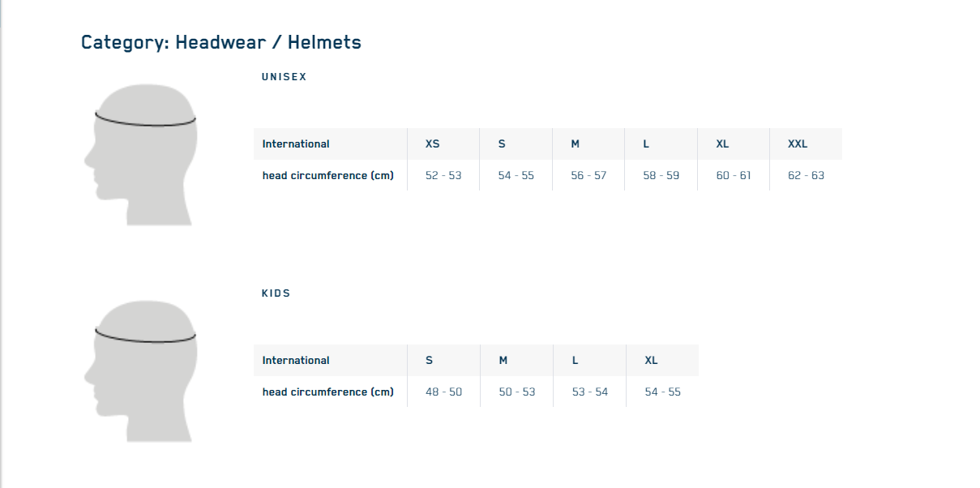The image size is (980, 488).
Task: Click the kids 50 - 53 cell
Action: coord(517,392)
